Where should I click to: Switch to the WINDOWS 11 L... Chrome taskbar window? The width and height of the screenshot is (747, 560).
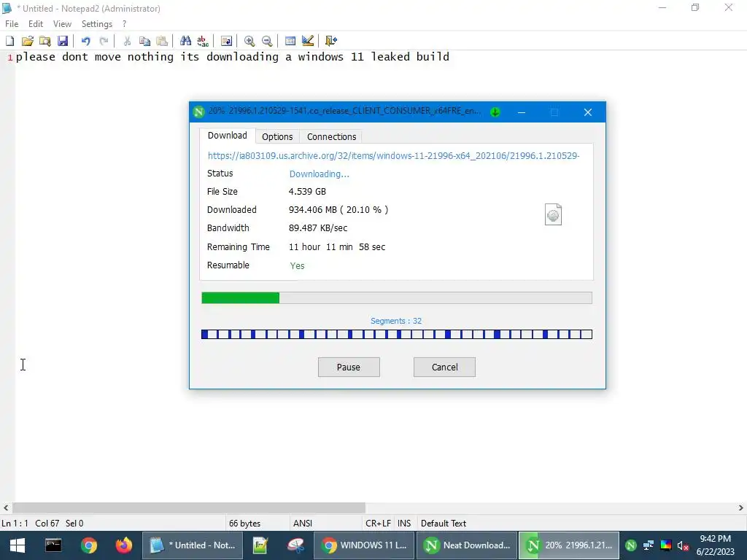pos(365,545)
